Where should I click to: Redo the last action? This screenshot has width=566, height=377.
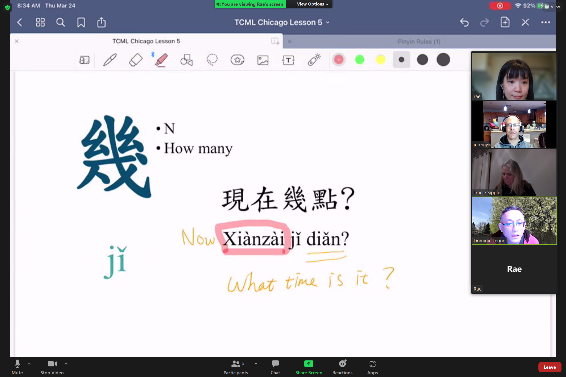tap(484, 22)
